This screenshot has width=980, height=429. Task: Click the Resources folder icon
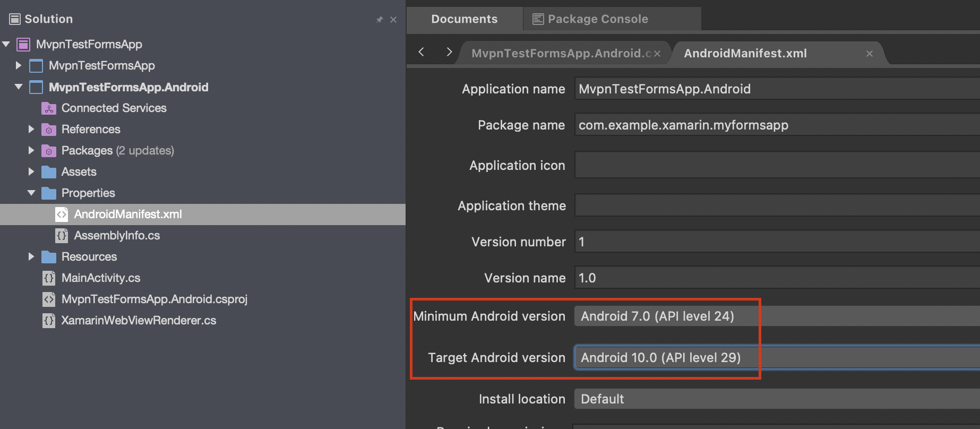coord(49,257)
